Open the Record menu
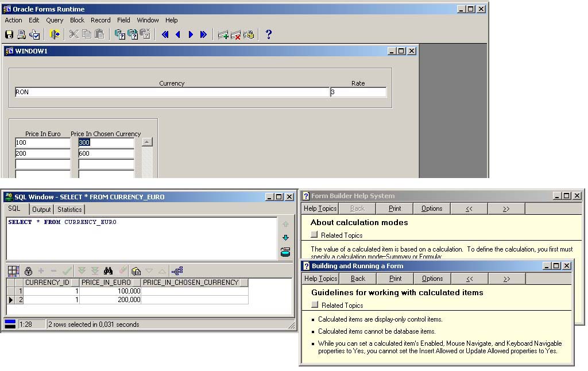The image size is (588, 371). [x=100, y=20]
